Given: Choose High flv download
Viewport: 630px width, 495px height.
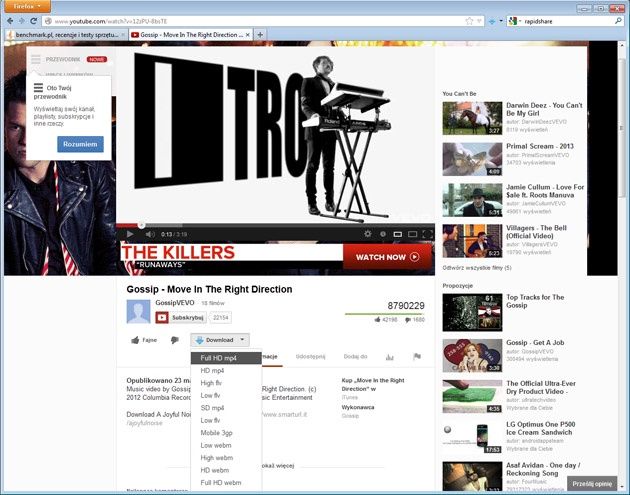Looking at the screenshot, I should tap(226, 383).
